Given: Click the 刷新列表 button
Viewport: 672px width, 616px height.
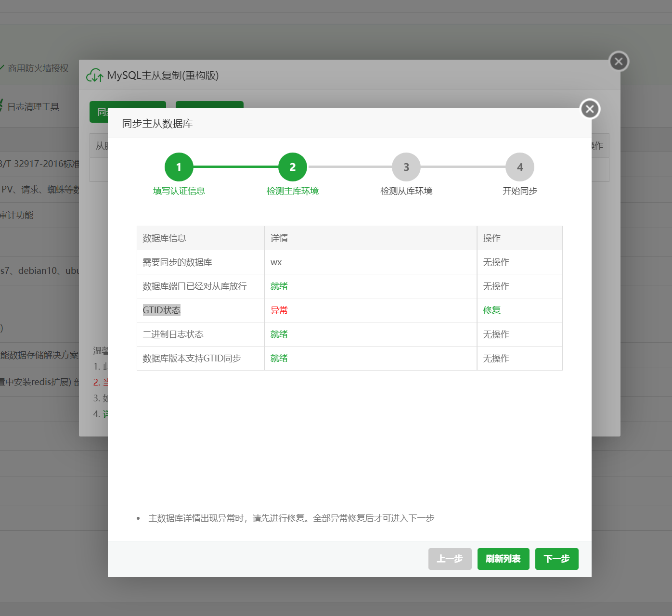Looking at the screenshot, I should (504, 559).
